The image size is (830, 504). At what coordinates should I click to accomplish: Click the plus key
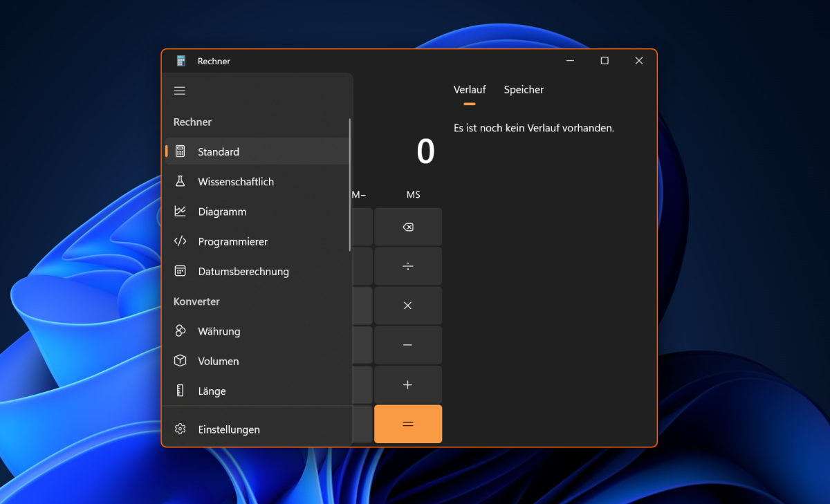click(408, 384)
